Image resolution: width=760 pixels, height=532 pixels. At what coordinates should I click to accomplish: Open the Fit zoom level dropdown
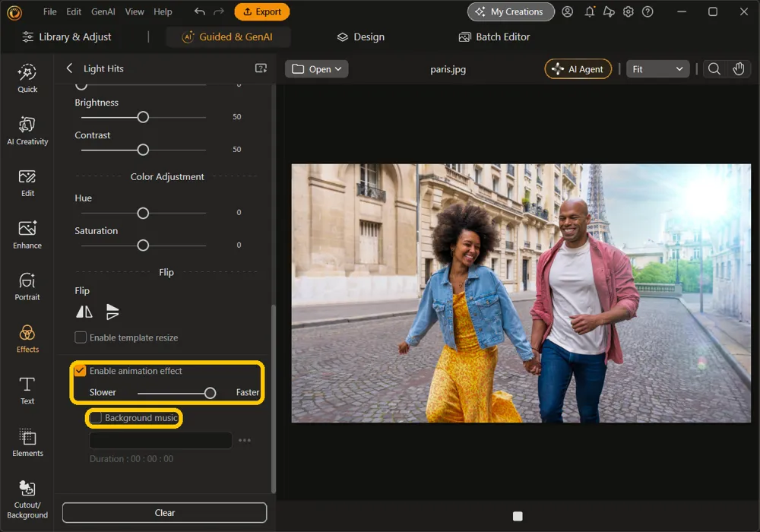pyautogui.click(x=657, y=69)
